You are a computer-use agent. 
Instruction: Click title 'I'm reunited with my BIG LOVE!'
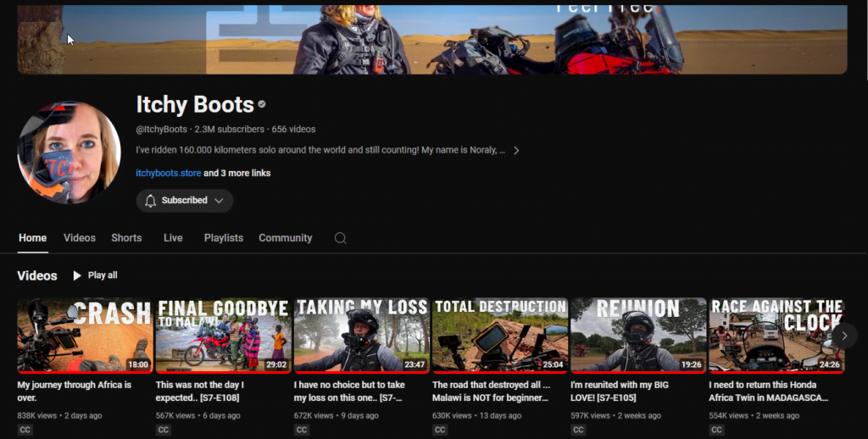[x=620, y=392]
